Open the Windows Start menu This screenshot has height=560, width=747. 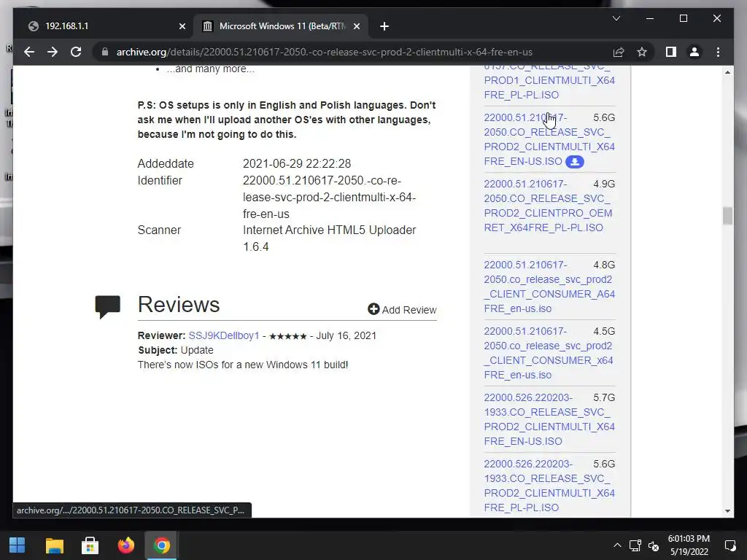tap(18, 545)
